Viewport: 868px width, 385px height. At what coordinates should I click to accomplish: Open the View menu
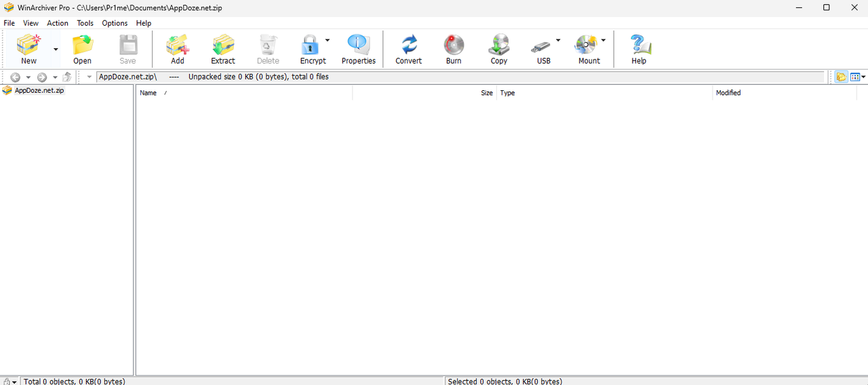[x=31, y=23]
